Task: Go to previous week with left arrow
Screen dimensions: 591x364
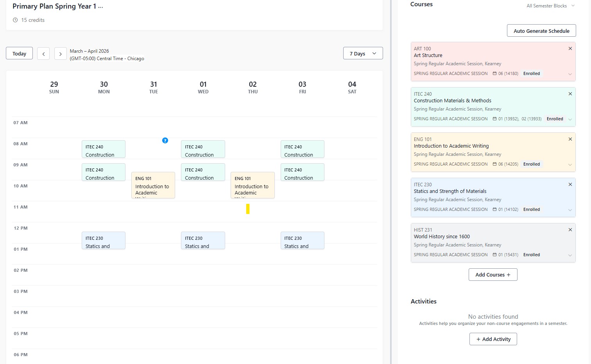Action: pos(43,54)
